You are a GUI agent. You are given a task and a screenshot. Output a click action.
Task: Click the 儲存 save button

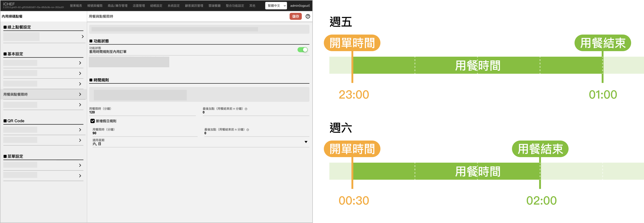pos(296,16)
